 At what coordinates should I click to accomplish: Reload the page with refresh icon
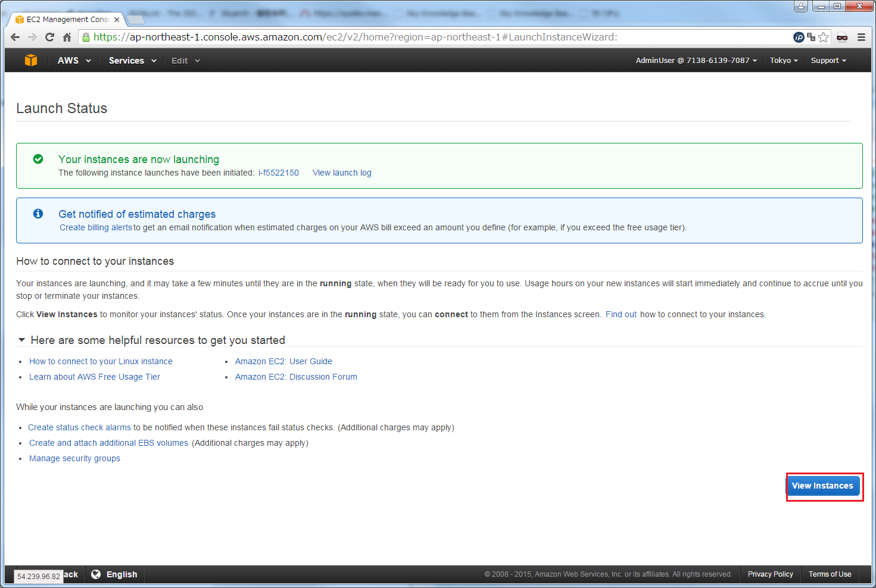pos(49,37)
